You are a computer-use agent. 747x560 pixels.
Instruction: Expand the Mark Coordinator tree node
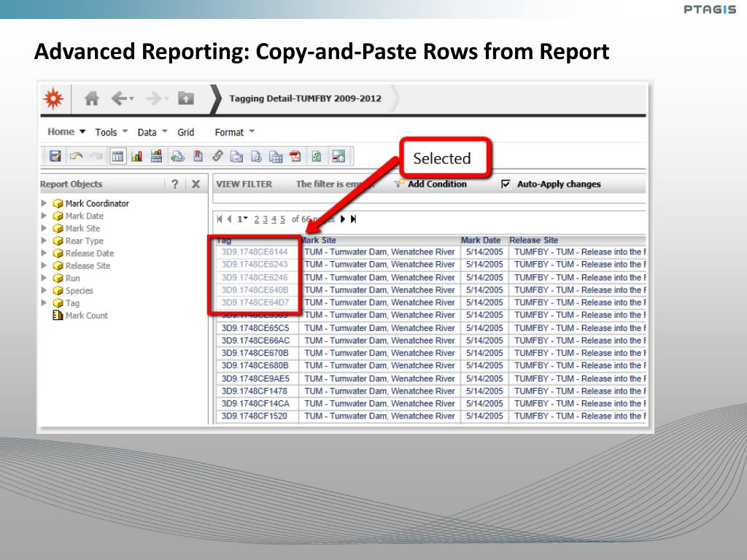(x=44, y=203)
